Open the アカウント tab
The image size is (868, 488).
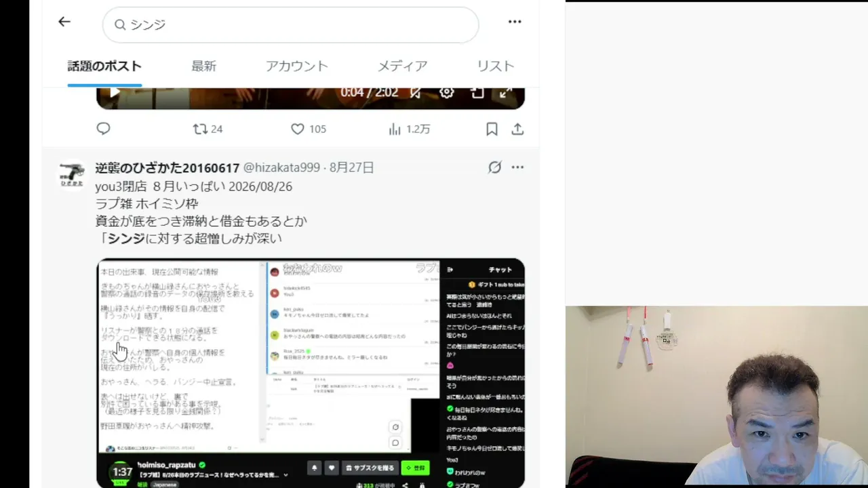297,66
